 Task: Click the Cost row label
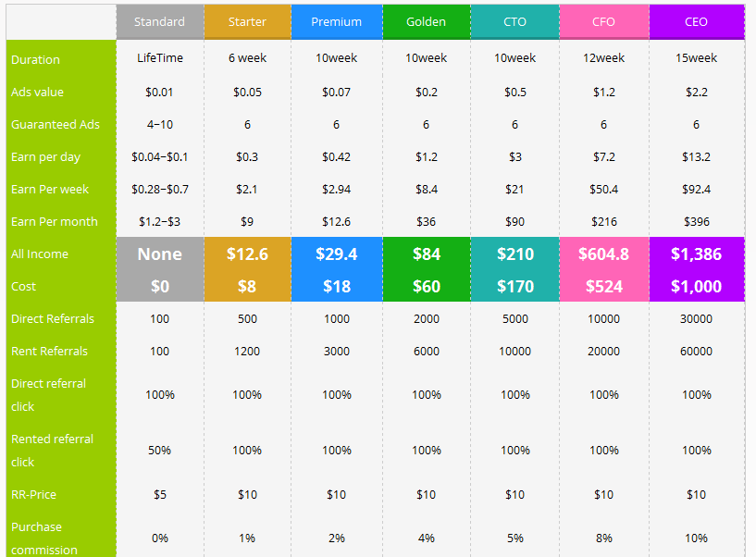[x=24, y=286]
